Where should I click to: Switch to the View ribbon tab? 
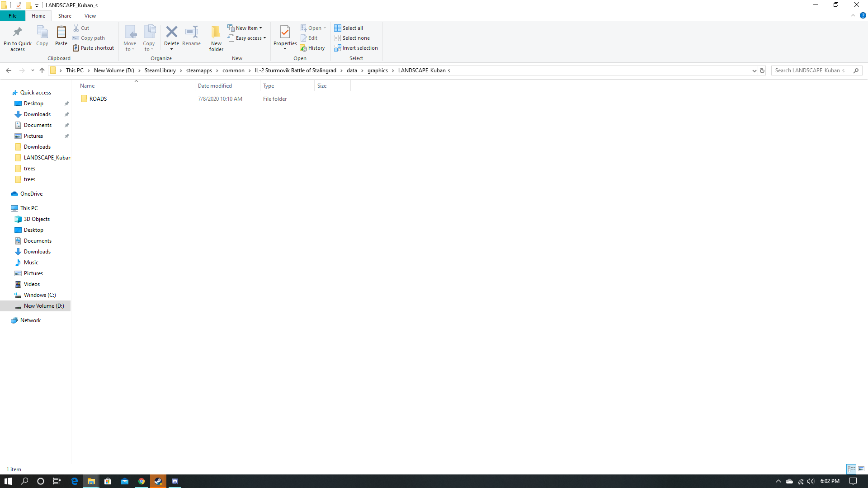click(90, 16)
